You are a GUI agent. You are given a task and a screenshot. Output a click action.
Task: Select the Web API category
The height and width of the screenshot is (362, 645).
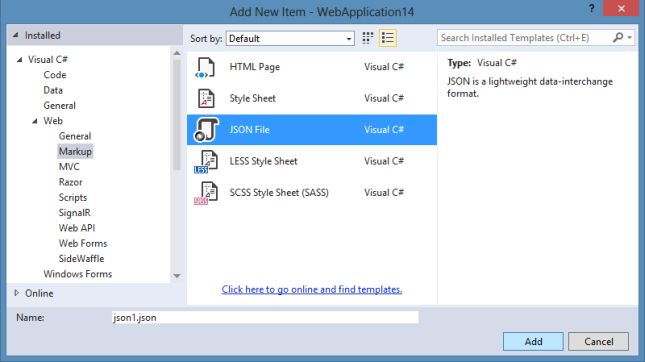coord(77,228)
